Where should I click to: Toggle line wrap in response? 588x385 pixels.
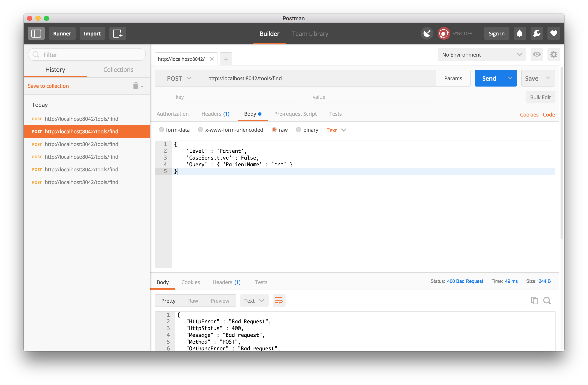[x=279, y=301]
